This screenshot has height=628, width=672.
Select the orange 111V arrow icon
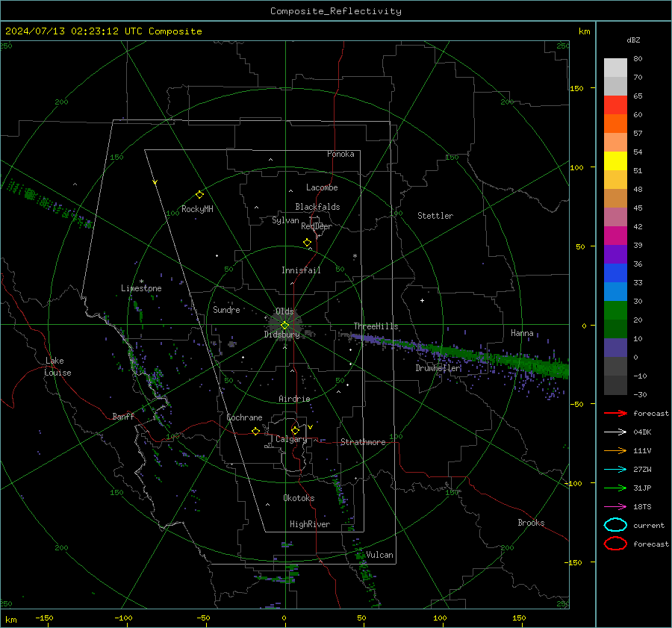(615, 450)
